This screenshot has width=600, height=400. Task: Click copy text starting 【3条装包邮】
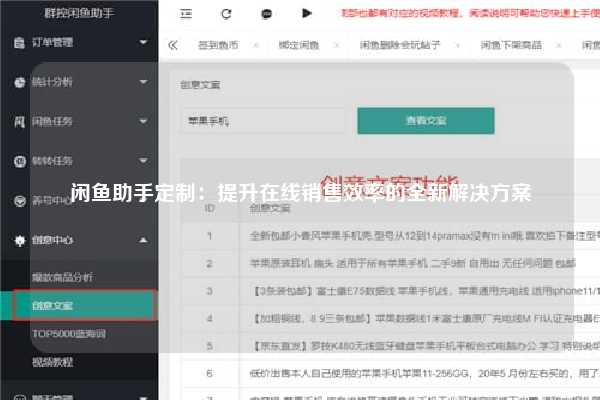coord(427,291)
